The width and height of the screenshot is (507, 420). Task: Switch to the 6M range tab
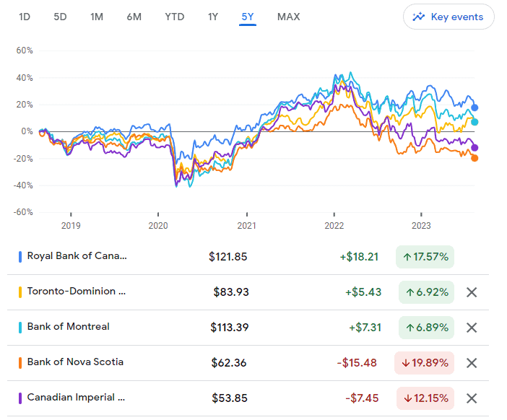pyautogui.click(x=134, y=17)
